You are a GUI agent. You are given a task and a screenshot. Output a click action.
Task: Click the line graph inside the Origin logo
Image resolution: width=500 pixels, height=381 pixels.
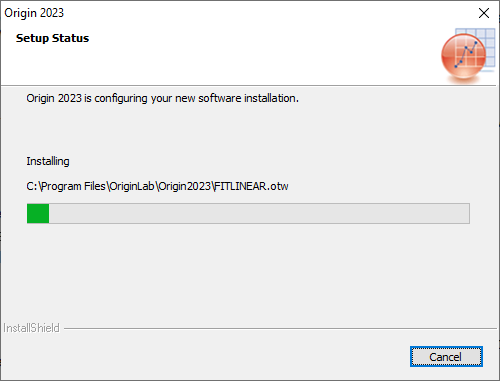466,54
